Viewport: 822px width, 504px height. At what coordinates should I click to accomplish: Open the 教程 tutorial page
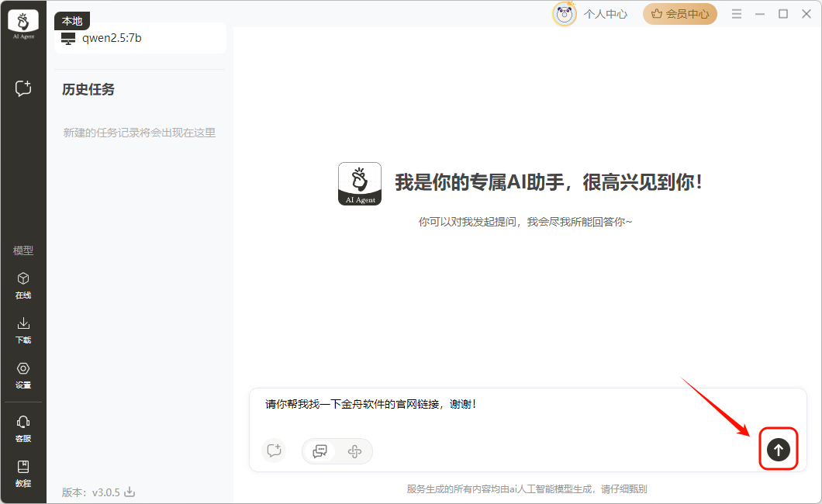click(23, 473)
